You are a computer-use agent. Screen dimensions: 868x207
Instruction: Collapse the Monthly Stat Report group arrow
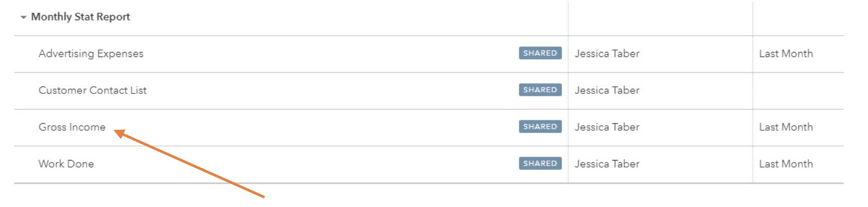[x=23, y=17]
